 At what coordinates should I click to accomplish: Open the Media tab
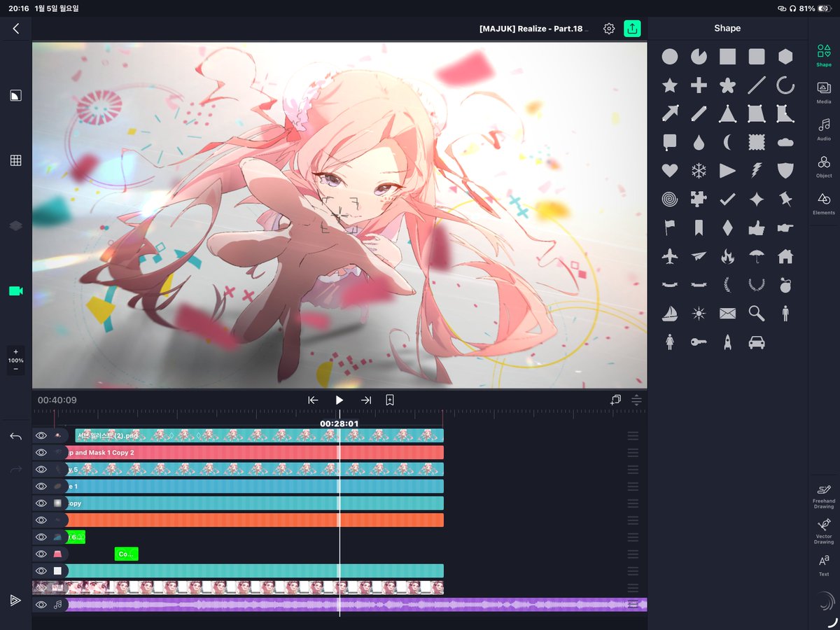pos(824,93)
